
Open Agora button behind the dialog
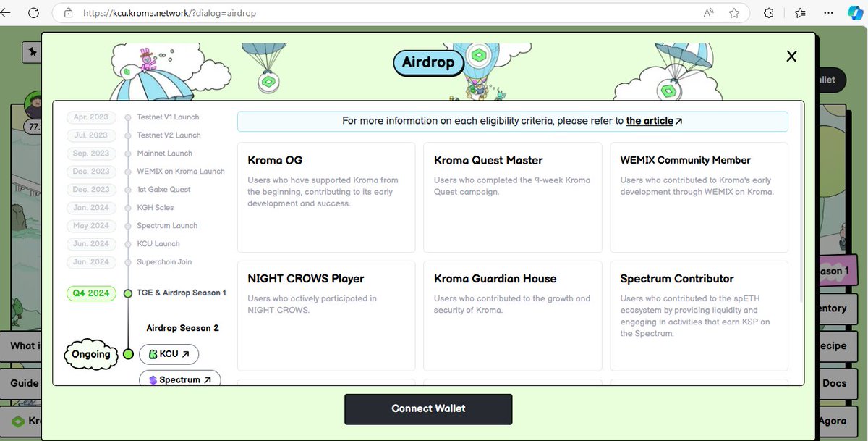tap(839, 421)
